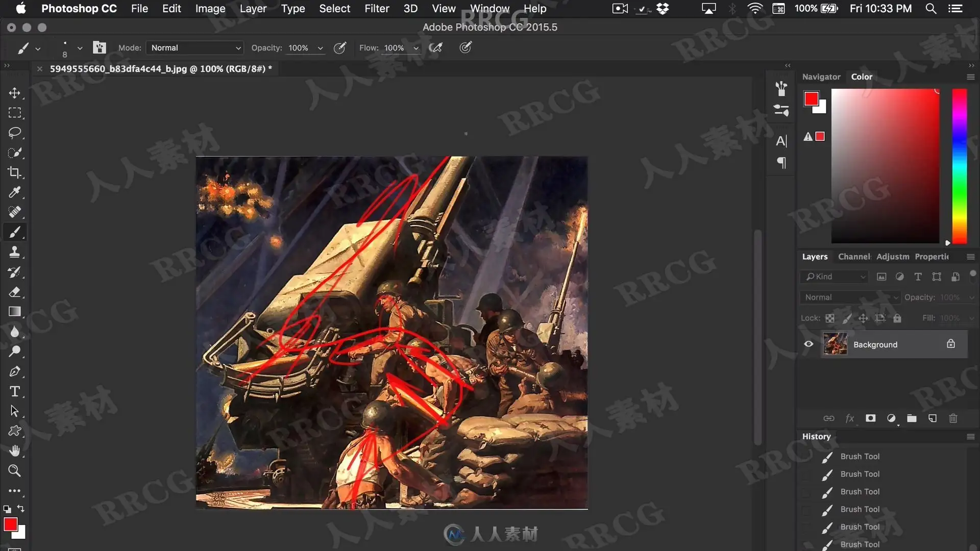Toggle lock all
This screenshot has width=980, height=551.
(x=897, y=318)
